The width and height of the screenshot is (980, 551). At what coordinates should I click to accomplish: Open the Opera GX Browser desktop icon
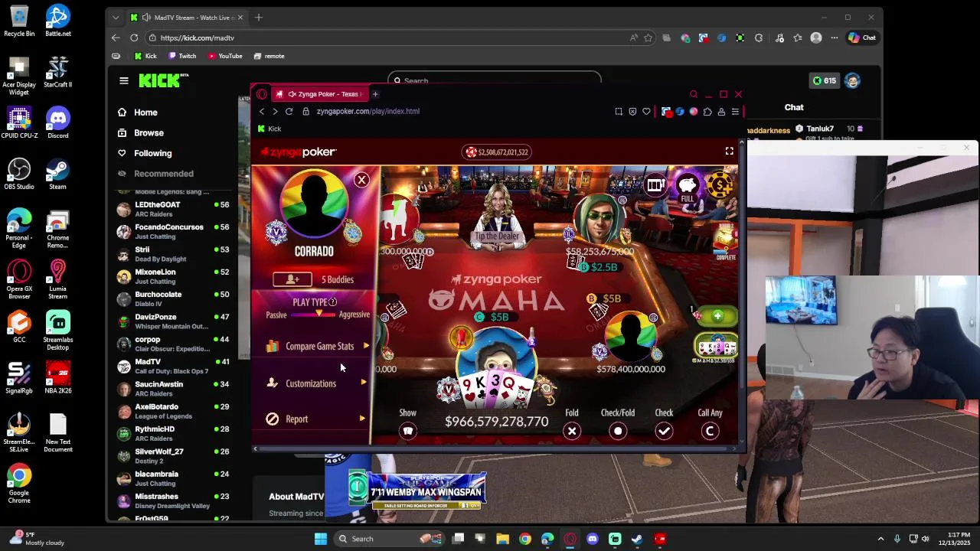coord(19,280)
